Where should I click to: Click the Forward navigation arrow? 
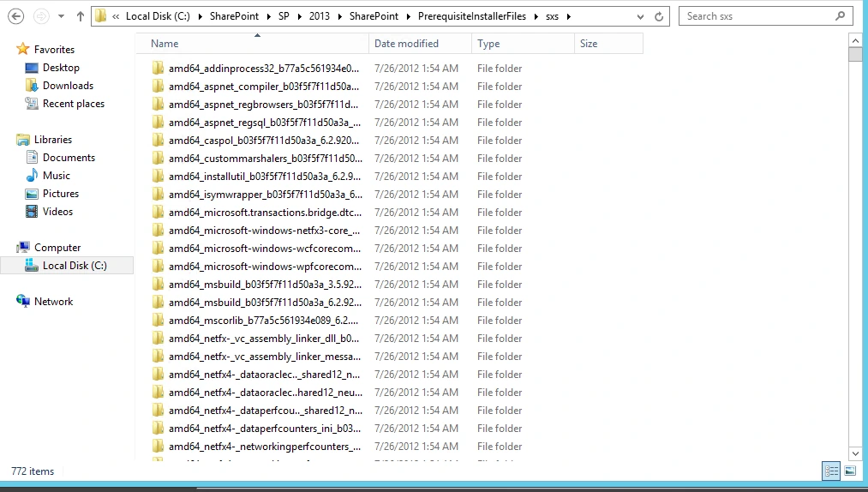point(41,16)
